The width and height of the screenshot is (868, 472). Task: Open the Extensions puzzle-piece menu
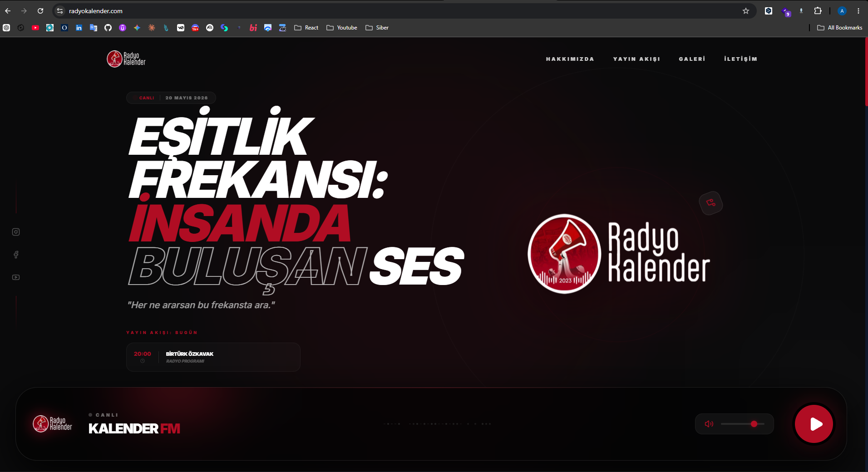[x=818, y=11]
